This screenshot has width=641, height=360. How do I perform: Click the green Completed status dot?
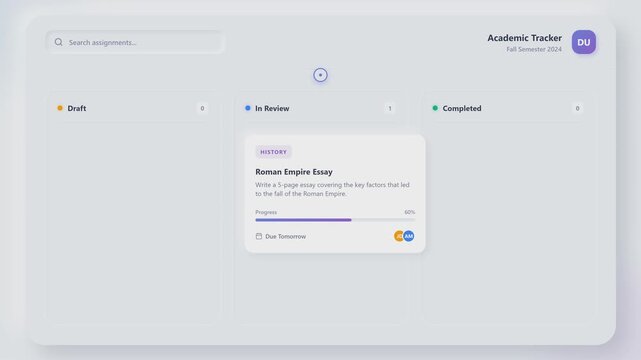click(x=435, y=108)
